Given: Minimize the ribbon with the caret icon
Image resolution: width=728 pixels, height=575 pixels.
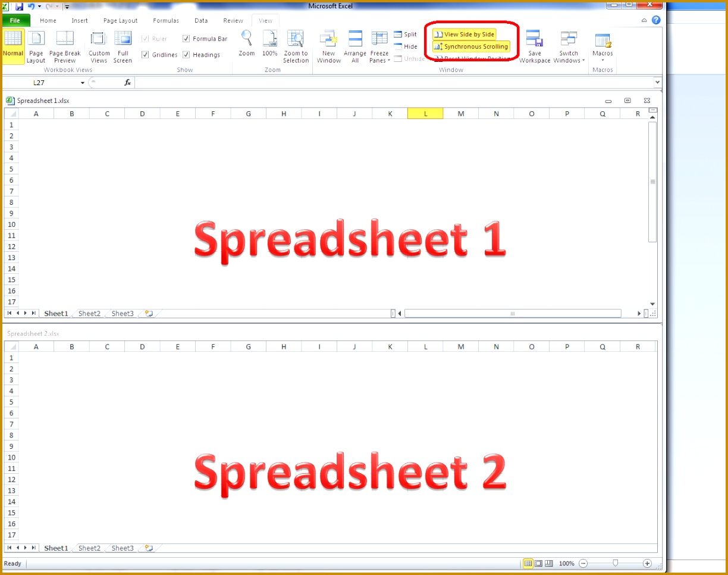Looking at the screenshot, I should click(x=644, y=21).
